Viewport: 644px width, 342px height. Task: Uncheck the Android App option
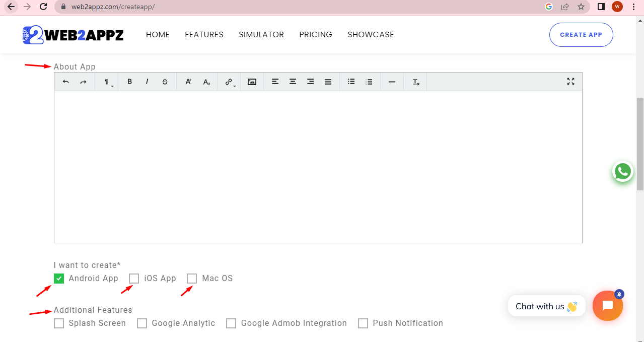click(x=58, y=278)
